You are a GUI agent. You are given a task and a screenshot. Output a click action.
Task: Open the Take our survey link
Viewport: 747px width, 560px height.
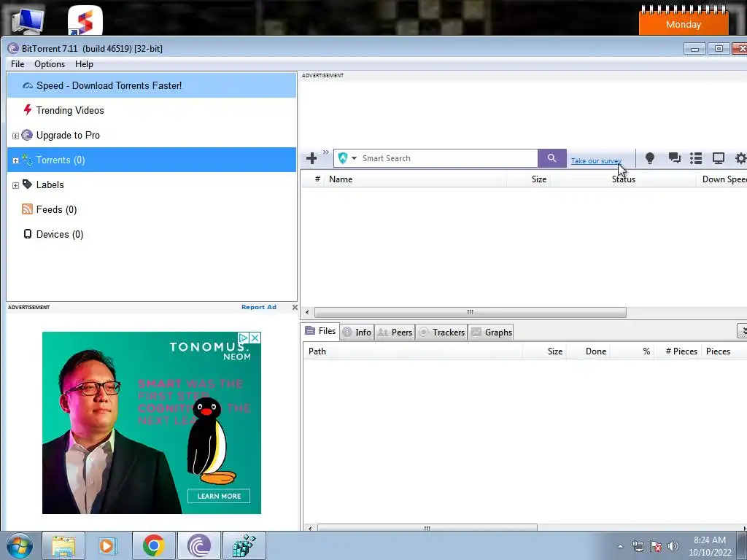tap(596, 161)
